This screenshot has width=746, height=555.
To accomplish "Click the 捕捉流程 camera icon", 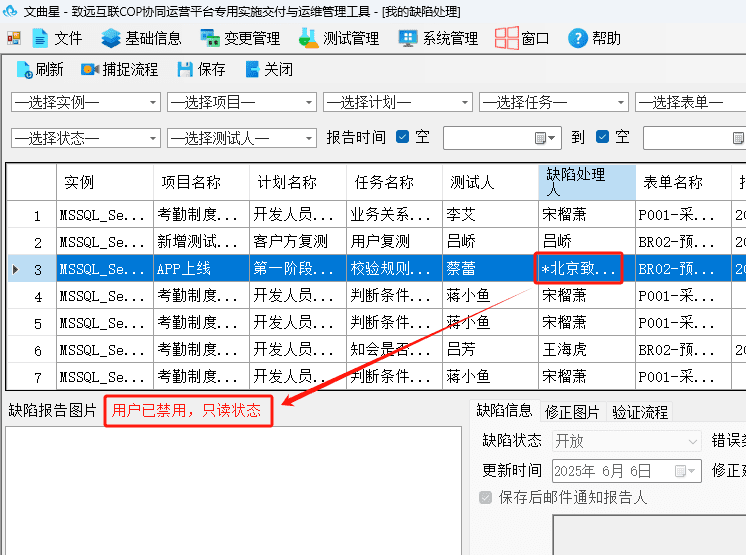I will click(x=89, y=70).
